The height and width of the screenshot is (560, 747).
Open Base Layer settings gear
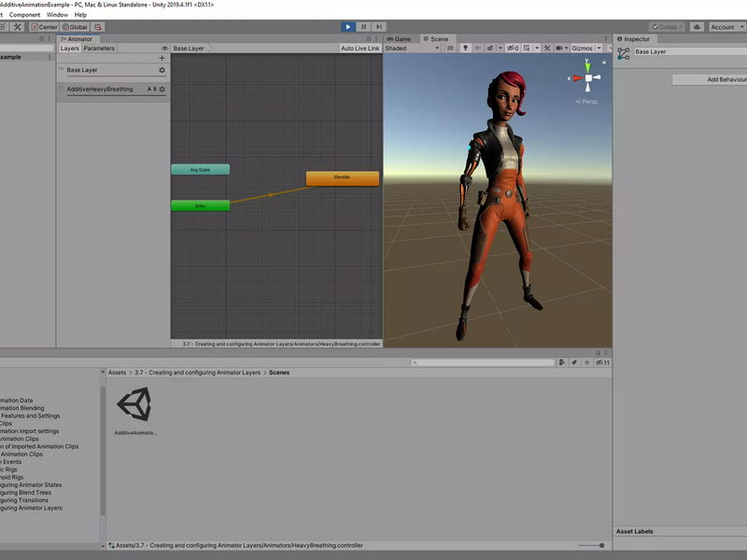tap(162, 70)
